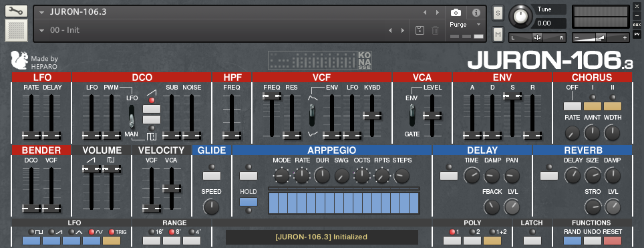Flip the VCA ENV/GATE switch
The width and height of the screenshot is (644, 248).
[412, 115]
